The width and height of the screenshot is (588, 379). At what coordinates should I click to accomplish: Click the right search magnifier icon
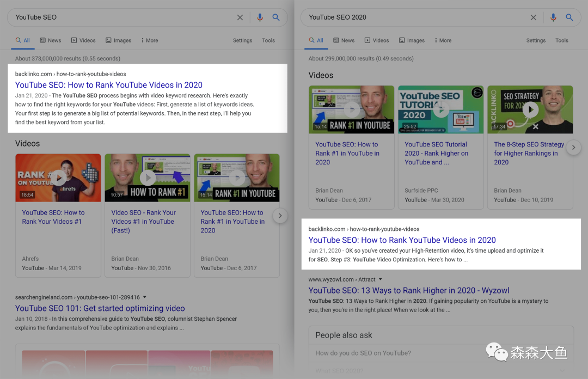(569, 17)
